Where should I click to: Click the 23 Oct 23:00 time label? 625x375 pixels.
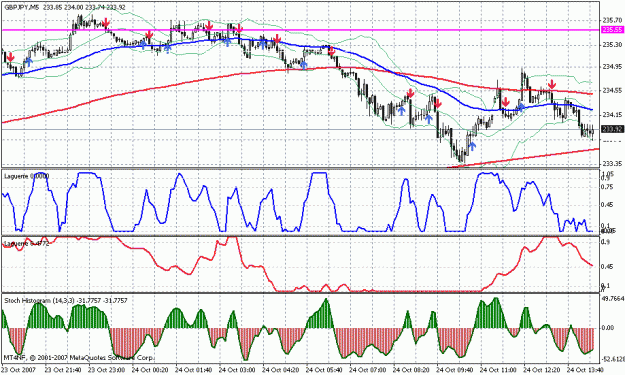coord(106,370)
